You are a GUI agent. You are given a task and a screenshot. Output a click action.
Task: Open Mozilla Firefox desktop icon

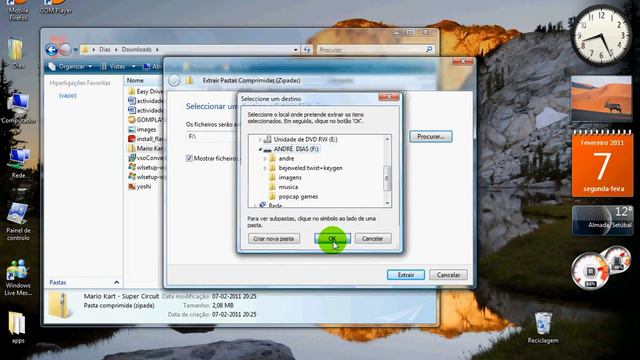[x=18, y=10]
